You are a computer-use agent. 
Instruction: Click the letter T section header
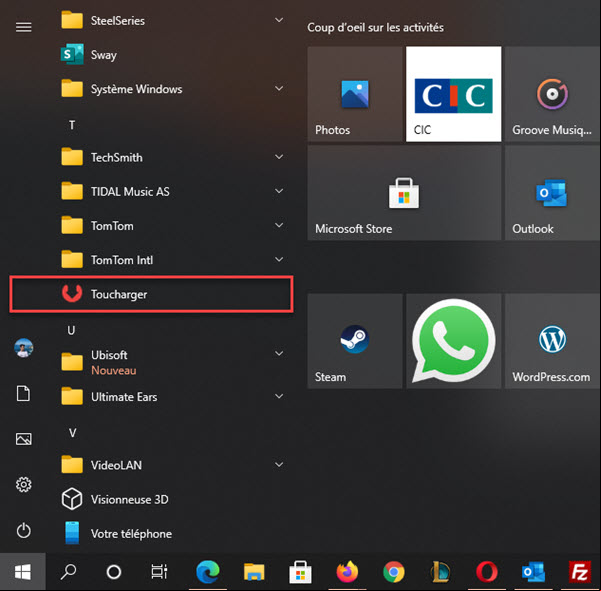72,125
